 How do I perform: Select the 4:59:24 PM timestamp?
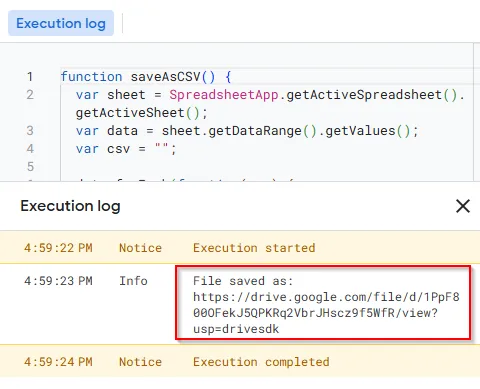click(58, 362)
